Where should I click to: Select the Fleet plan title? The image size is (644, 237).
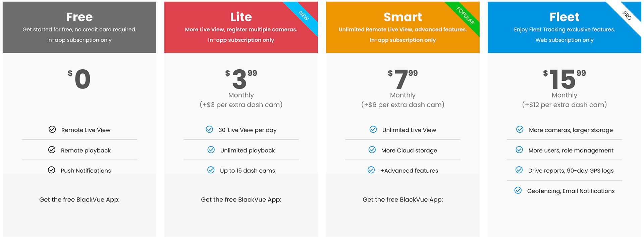click(x=565, y=17)
